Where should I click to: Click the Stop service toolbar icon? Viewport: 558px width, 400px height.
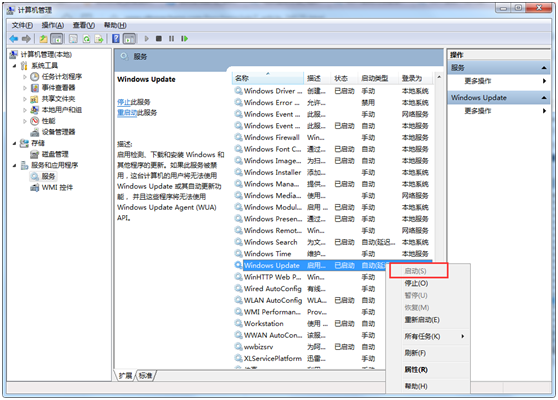[159, 38]
